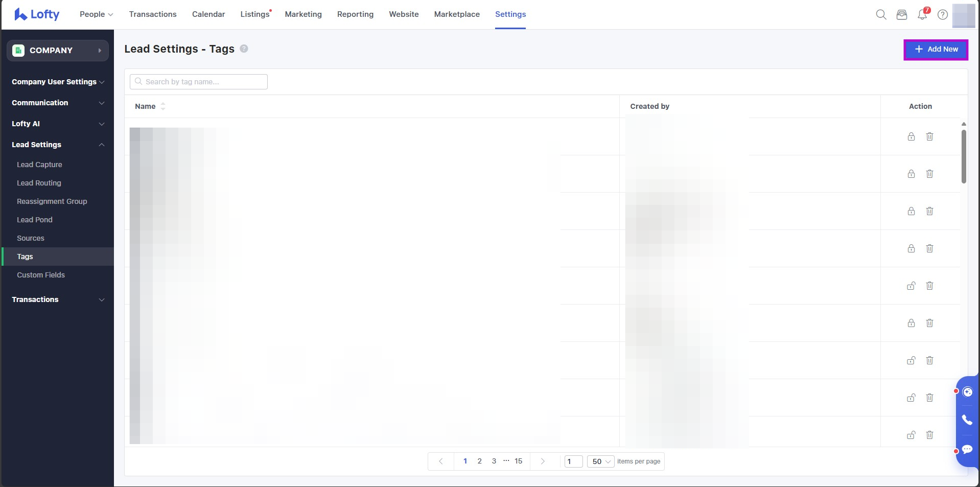Select Custom Fields in the sidebar
Viewport: 980px width, 487px height.
(x=41, y=275)
